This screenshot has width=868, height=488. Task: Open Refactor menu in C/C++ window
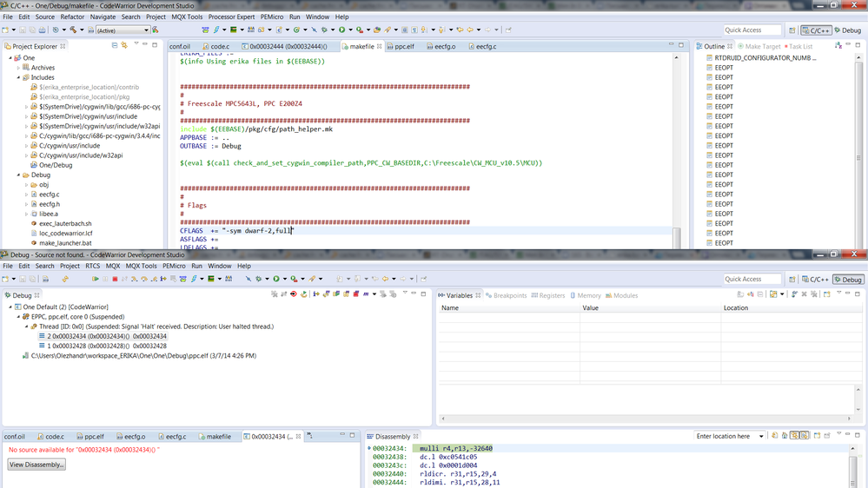click(x=72, y=16)
